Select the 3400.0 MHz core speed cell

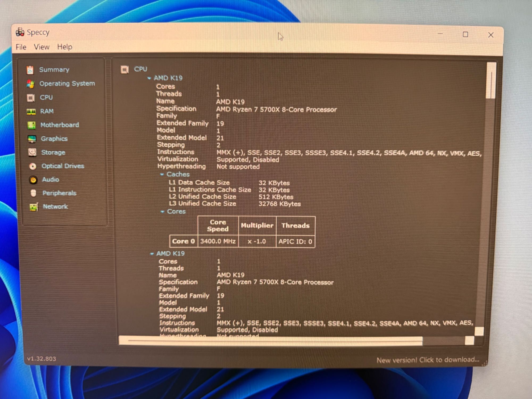tap(218, 241)
